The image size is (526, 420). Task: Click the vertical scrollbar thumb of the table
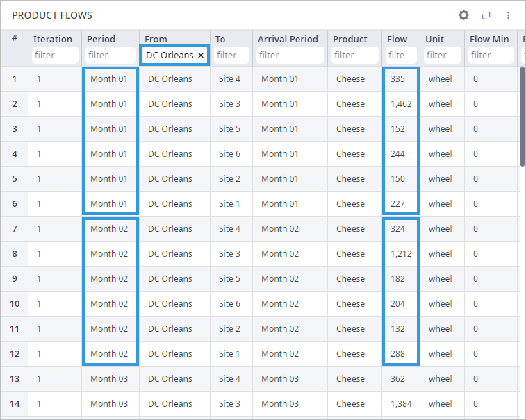(523, 117)
